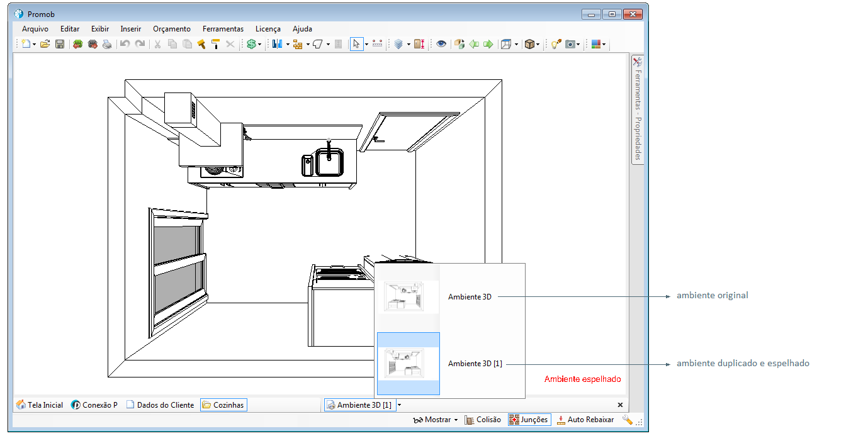
Task: Click the gray print icon
Action: (107, 44)
